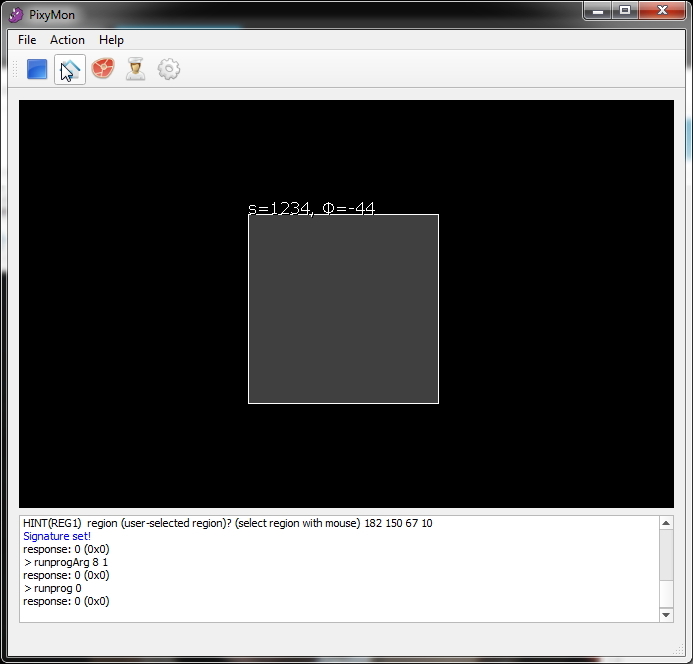Click the s=1234 signature label
The height and width of the screenshot is (664, 693).
[x=311, y=208]
